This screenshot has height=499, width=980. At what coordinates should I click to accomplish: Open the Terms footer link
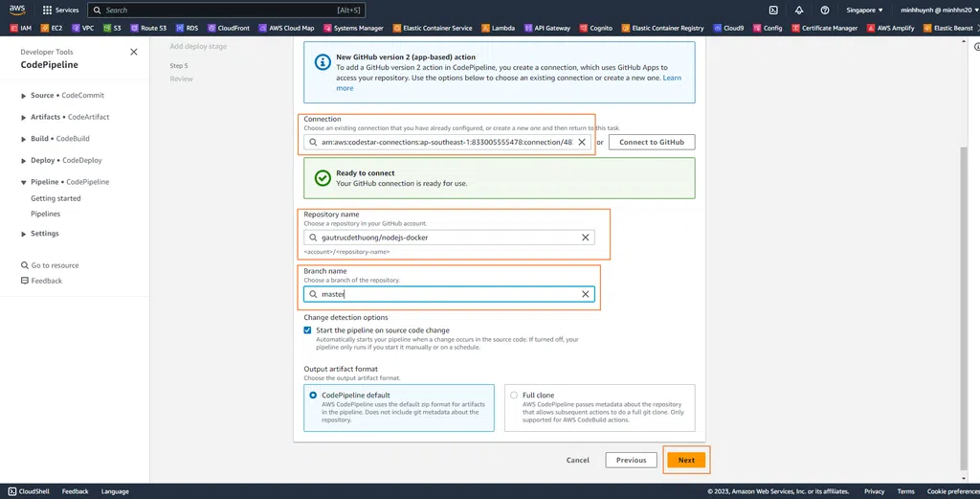[905, 491]
